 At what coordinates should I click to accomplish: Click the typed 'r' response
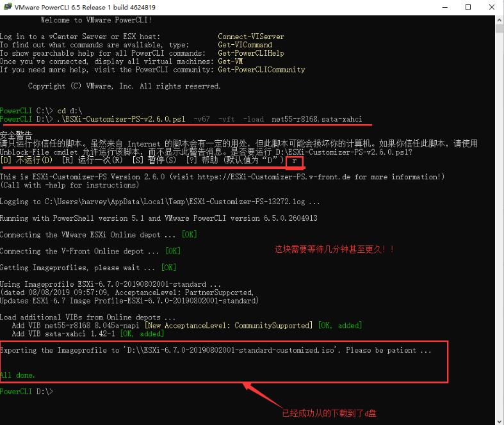coord(294,161)
